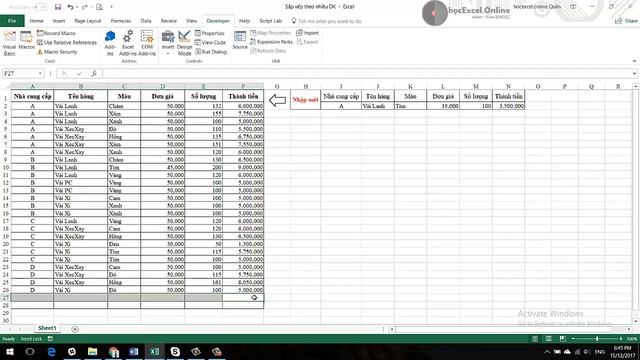Screen dimensions: 640x360
Task: Expand the formula bar
Action: tap(634, 73)
